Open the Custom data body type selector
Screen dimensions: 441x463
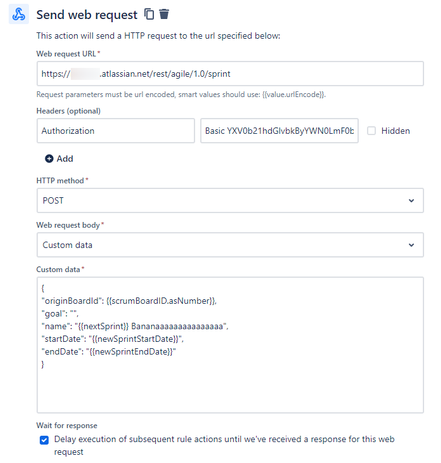point(230,245)
